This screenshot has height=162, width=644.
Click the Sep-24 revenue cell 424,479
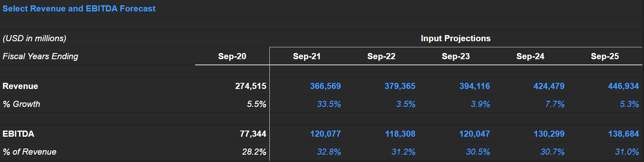pyautogui.click(x=549, y=86)
